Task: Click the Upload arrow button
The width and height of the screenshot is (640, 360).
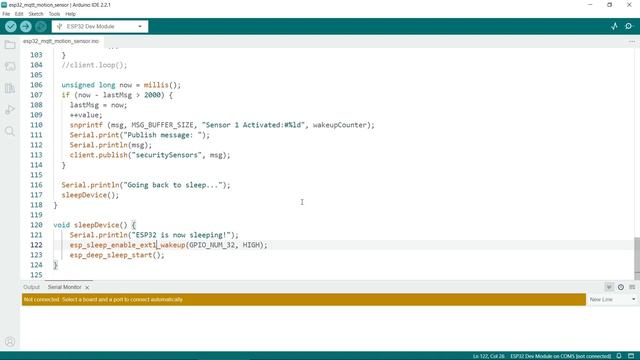Action: click(x=26, y=27)
